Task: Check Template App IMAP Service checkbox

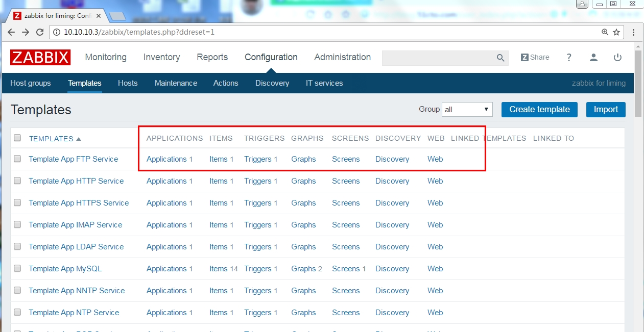Action: tap(17, 224)
